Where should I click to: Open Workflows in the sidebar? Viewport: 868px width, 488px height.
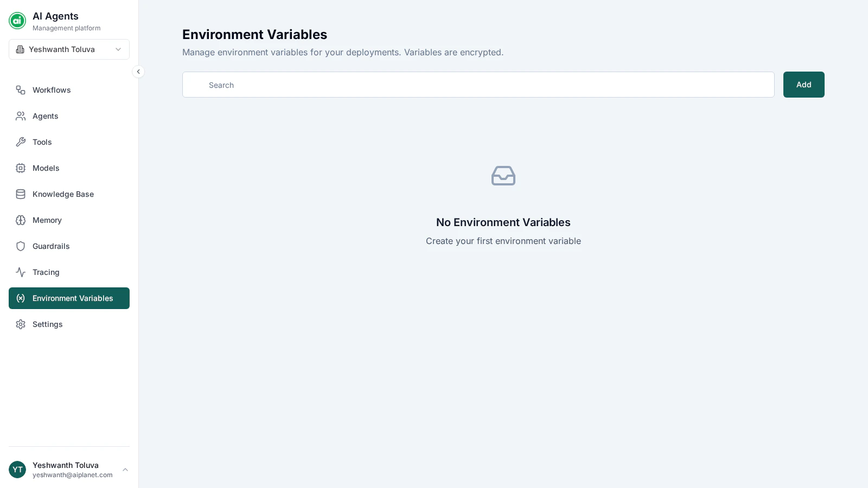point(69,90)
